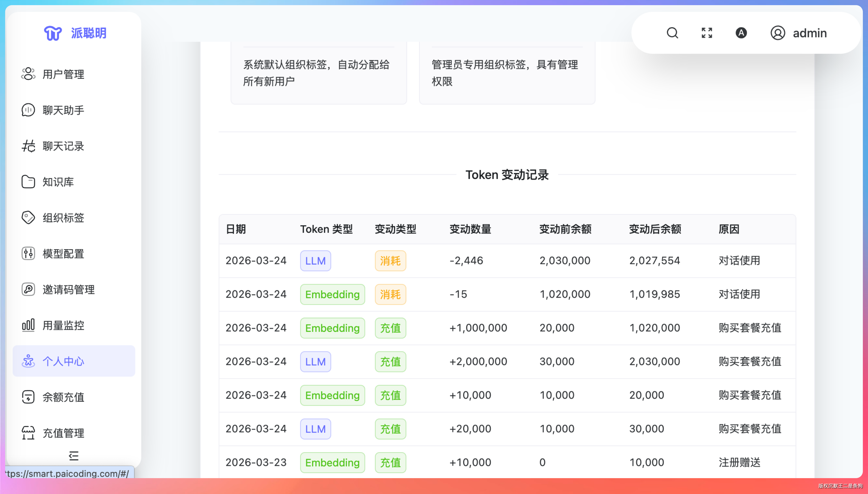Open 余额充值 page

click(x=63, y=397)
